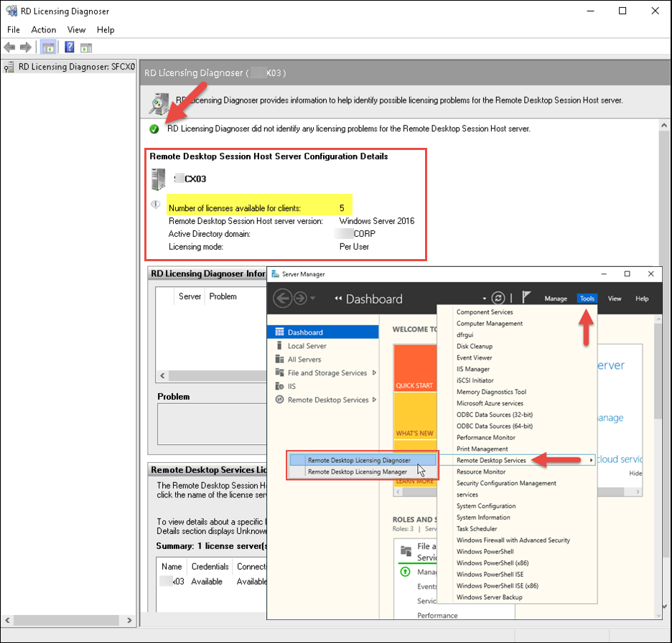Expand Remote Desktop Services in Tools menu
This screenshot has height=643, width=672.
pyautogui.click(x=518, y=460)
